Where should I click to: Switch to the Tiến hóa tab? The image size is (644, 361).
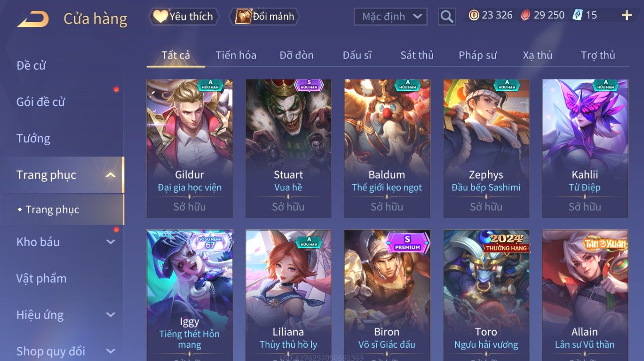(x=236, y=55)
